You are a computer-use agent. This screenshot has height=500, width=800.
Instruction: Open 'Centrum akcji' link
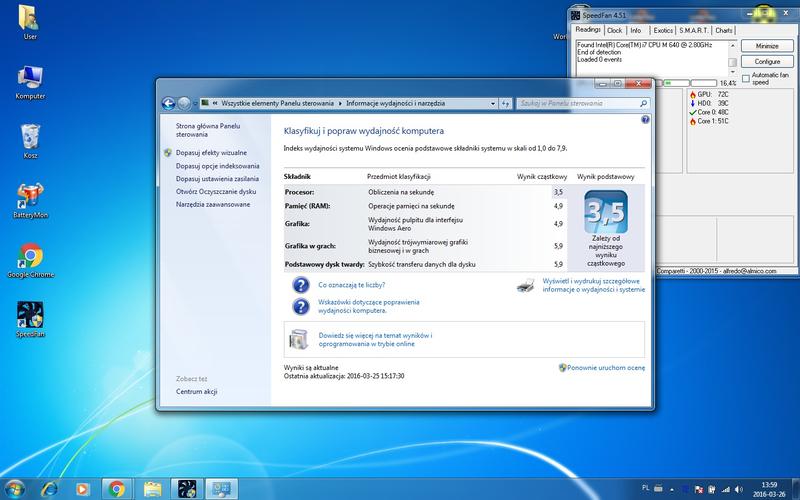(x=196, y=392)
